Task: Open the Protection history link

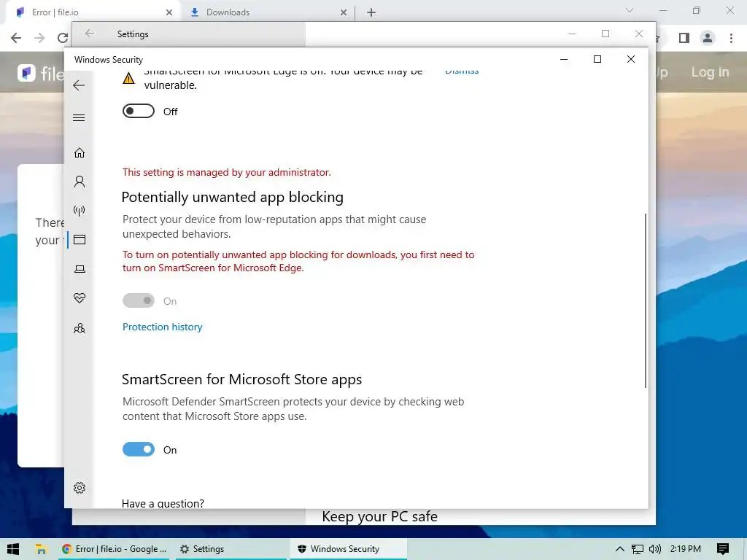Action: coord(163,327)
